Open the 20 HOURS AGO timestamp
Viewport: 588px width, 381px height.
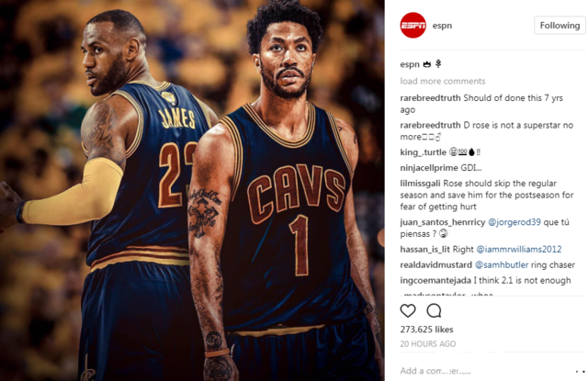pos(427,344)
